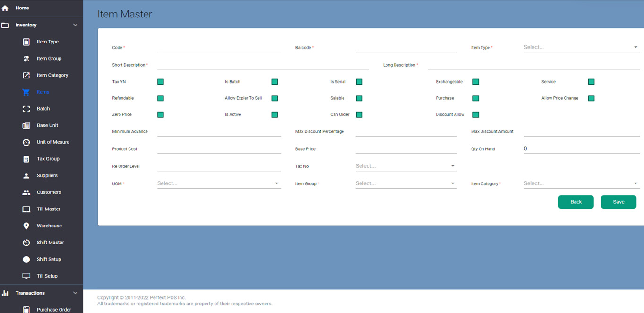Open Warehouse menu entry

(49, 226)
